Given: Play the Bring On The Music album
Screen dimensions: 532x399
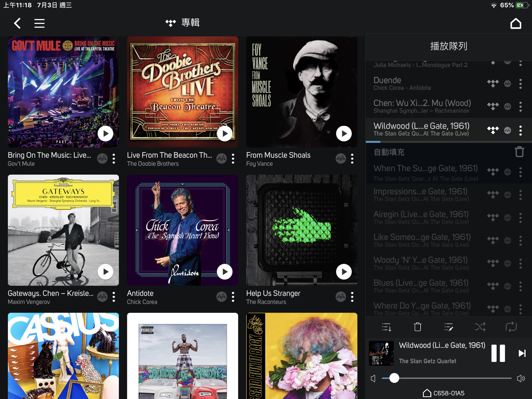Looking at the screenshot, I should [x=105, y=133].
